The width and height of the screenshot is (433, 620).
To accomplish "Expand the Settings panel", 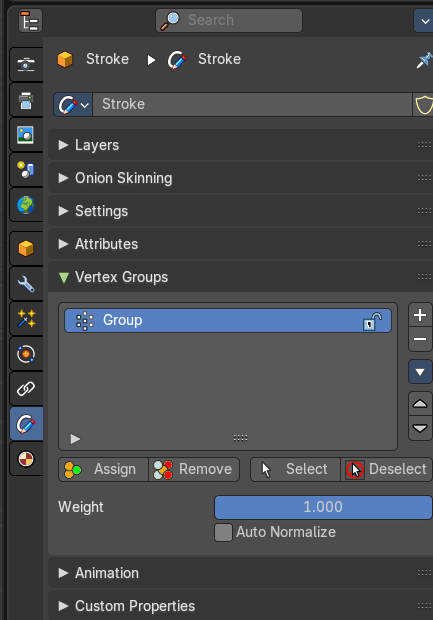I will click(x=63, y=211).
